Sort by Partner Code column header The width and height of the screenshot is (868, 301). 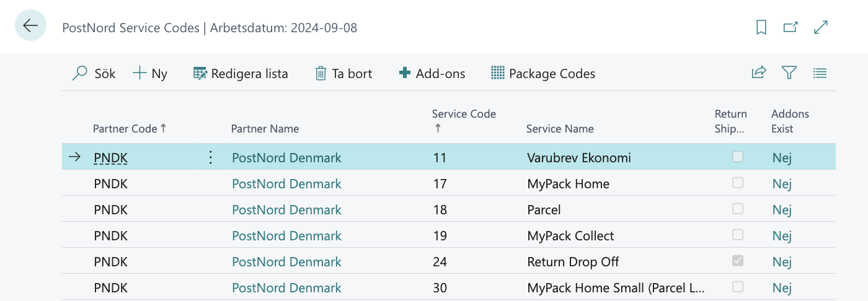[x=130, y=129]
